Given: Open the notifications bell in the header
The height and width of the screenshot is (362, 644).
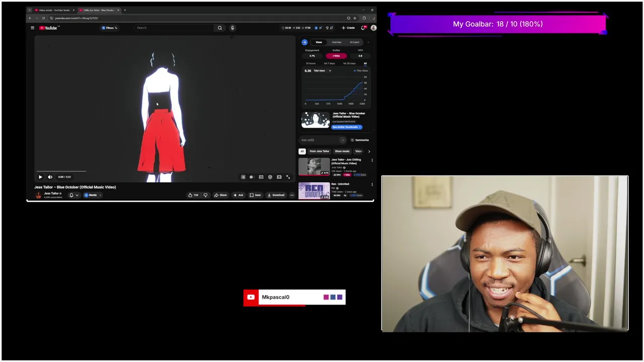Looking at the screenshot, I should [x=363, y=28].
